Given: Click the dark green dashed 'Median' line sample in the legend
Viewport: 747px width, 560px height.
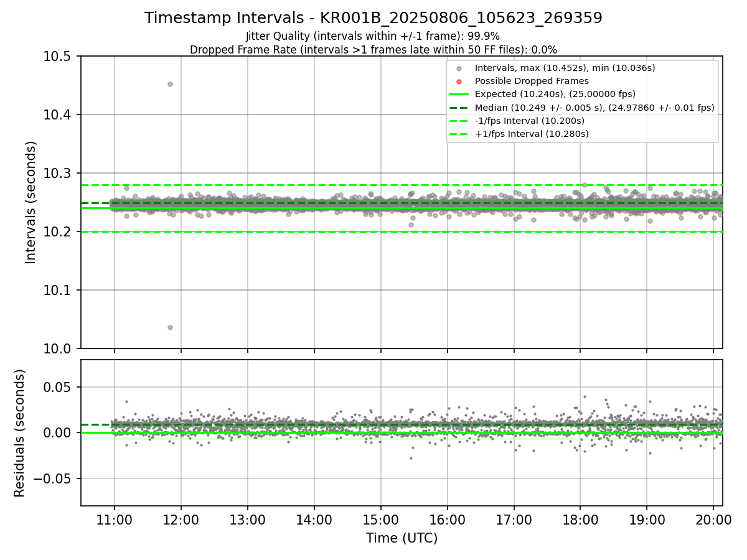Looking at the screenshot, I should point(459,108).
